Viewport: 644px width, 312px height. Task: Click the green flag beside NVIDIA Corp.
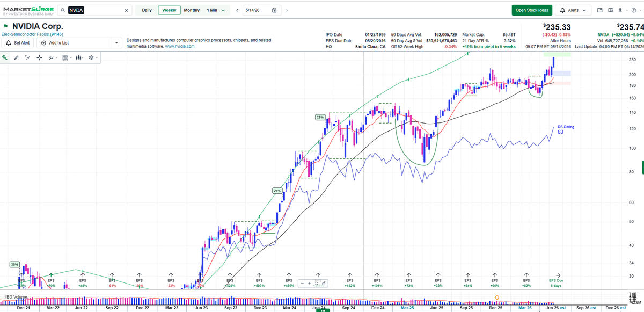(x=5, y=26)
